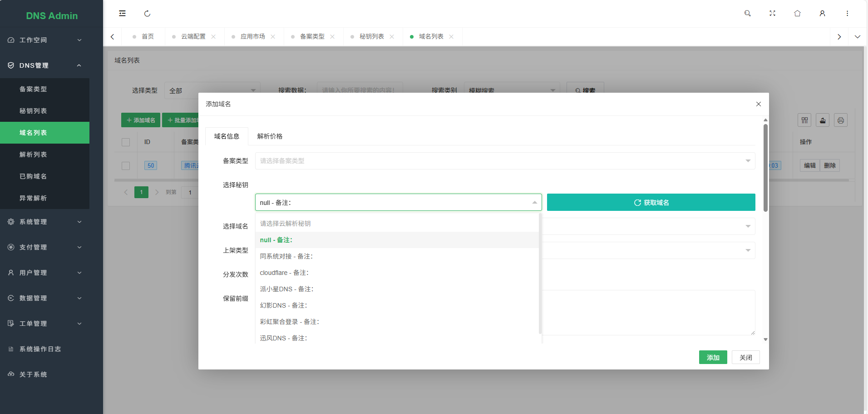Screen dimensions: 868x414
Task: Toggle fullscreen mode icon
Action: tap(772, 14)
